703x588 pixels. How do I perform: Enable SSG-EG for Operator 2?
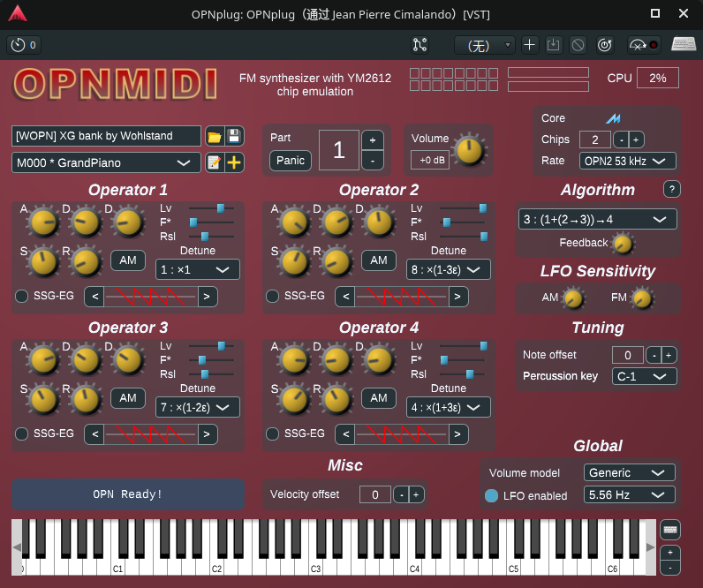272,297
